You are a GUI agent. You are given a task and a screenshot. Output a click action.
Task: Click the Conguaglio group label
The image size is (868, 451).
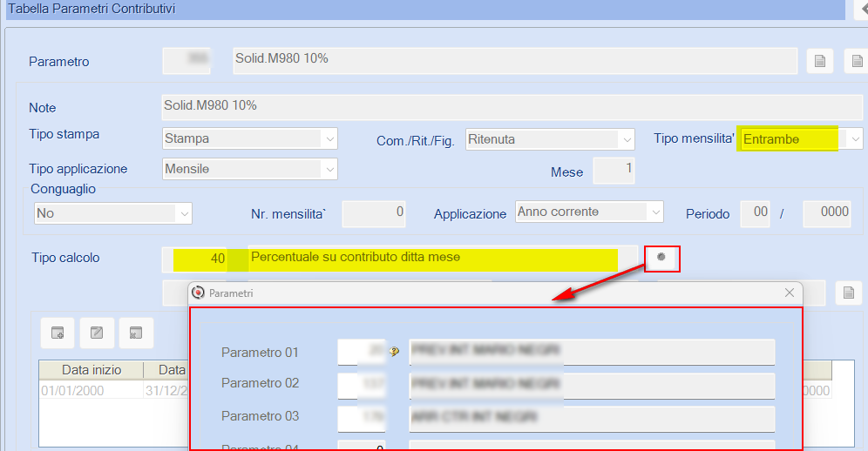pos(63,189)
